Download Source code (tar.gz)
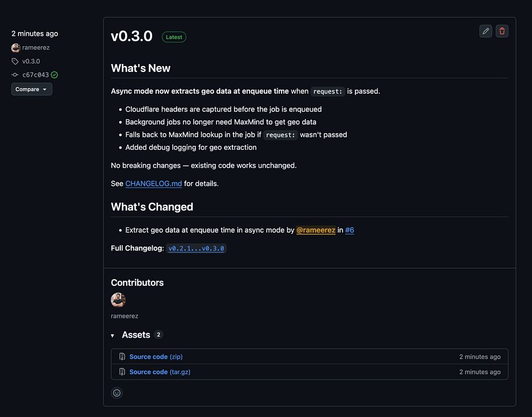Viewport: 532px width, 417px height. (160, 372)
